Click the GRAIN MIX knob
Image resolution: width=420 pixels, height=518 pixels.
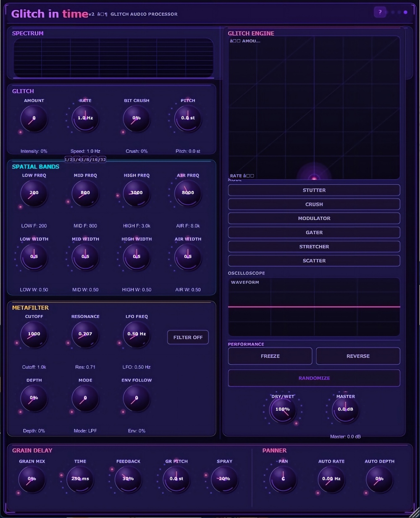(x=32, y=479)
